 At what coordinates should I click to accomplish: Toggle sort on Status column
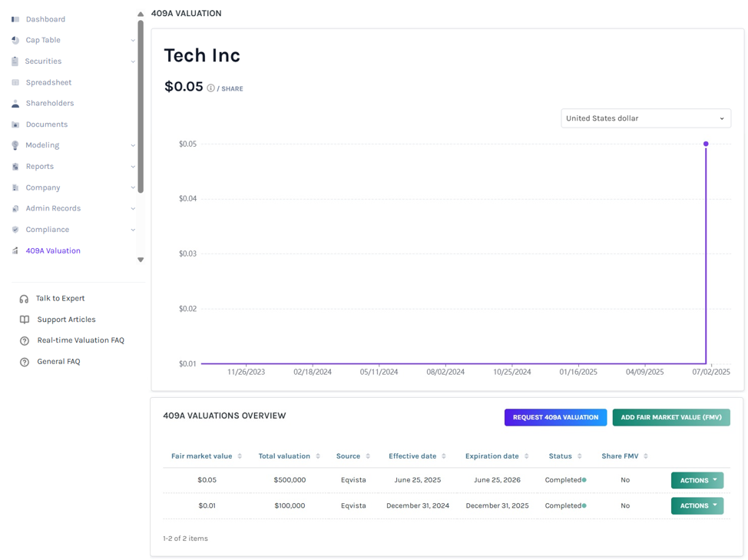[x=579, y=456]
